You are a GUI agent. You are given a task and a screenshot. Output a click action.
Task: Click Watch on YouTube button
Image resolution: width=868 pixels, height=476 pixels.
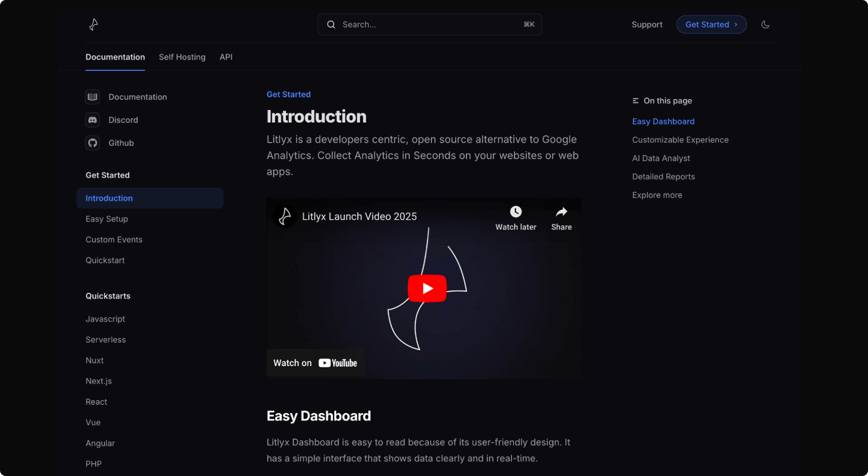(x=315, y=363)
